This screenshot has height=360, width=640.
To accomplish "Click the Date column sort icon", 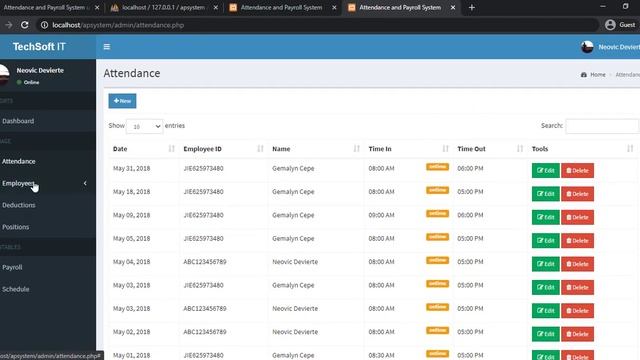I will 171,149.
